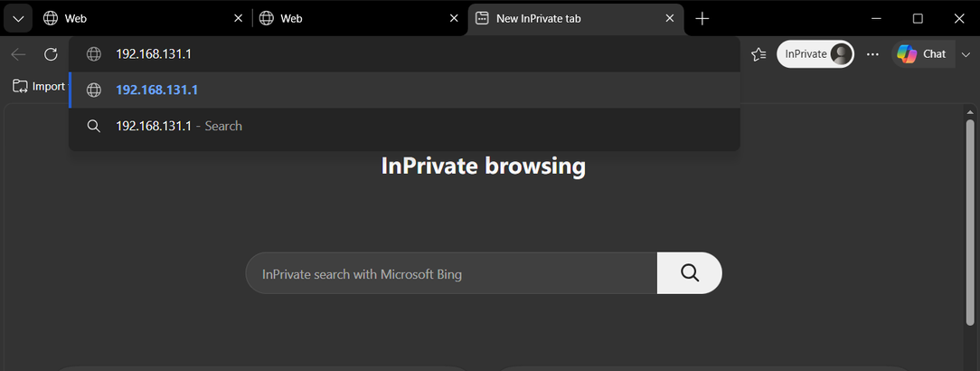The height and width of the screenshot is (371, 980).
Task: Expand the dropdown arrow beside Chat
Action: tap(965, 54)
